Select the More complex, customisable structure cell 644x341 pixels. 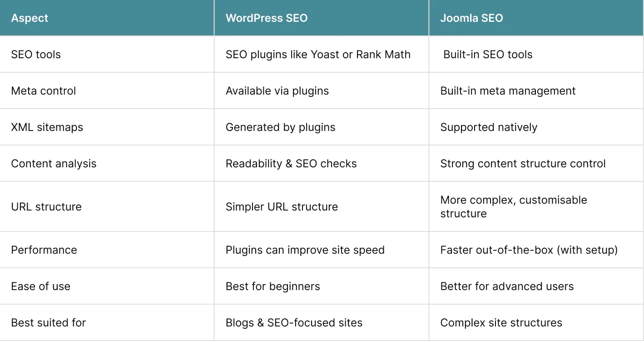[513, 207]
